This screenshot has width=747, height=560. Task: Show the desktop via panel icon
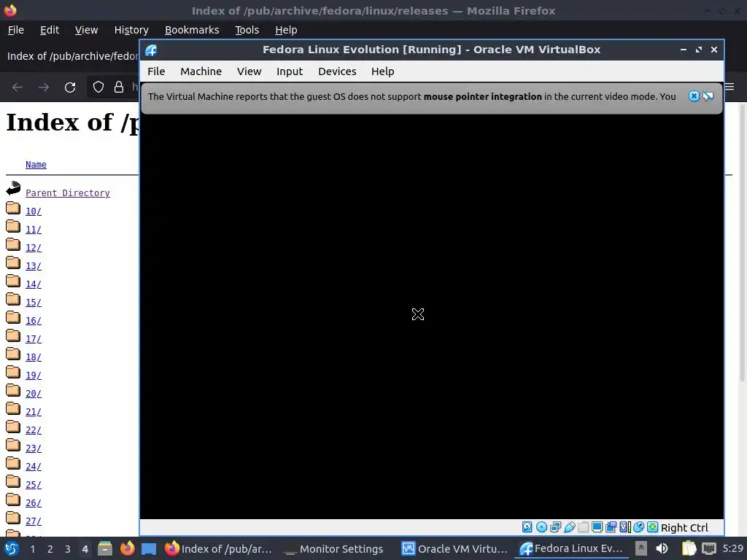(x=149, y=548)
